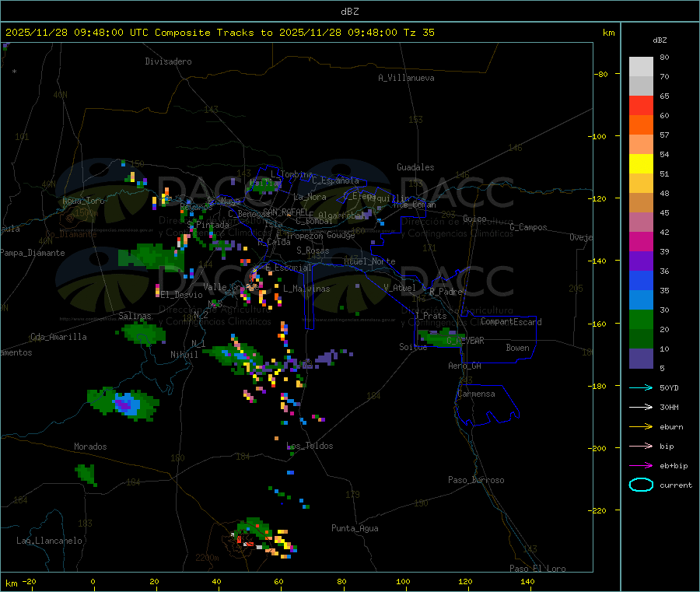Click the CompantEscard map label
The width and height of the screenshot is (700, 592).
pos(511,322)
